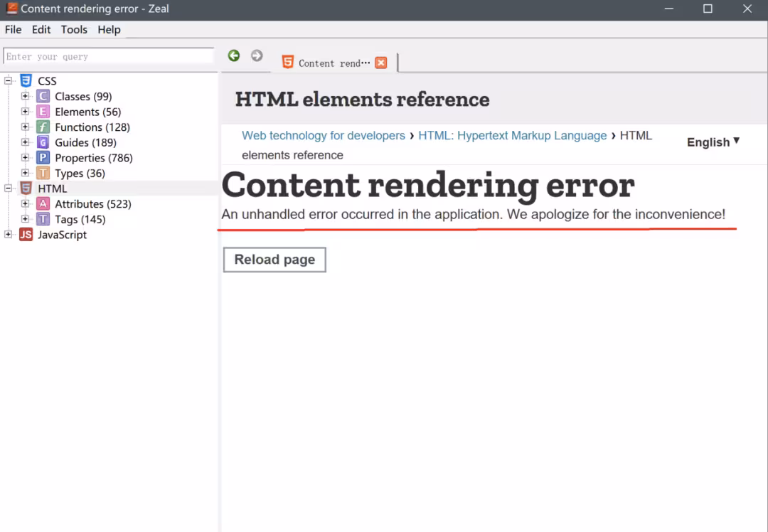Click the Properties category icon
Screen dimensions: 768x532
[x=43, y=158]
